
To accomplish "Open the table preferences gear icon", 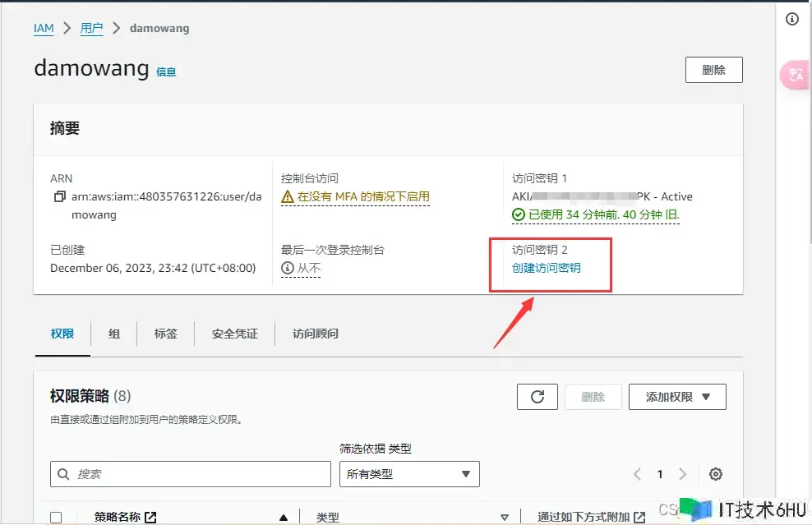I will point(716,474).
